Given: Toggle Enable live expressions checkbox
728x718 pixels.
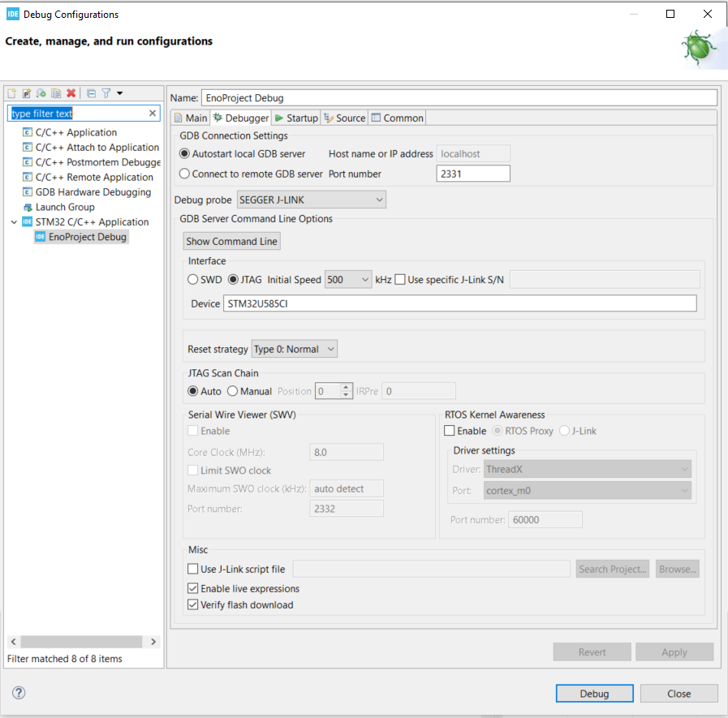Looking at the screenshot, I should click(192, 588).
